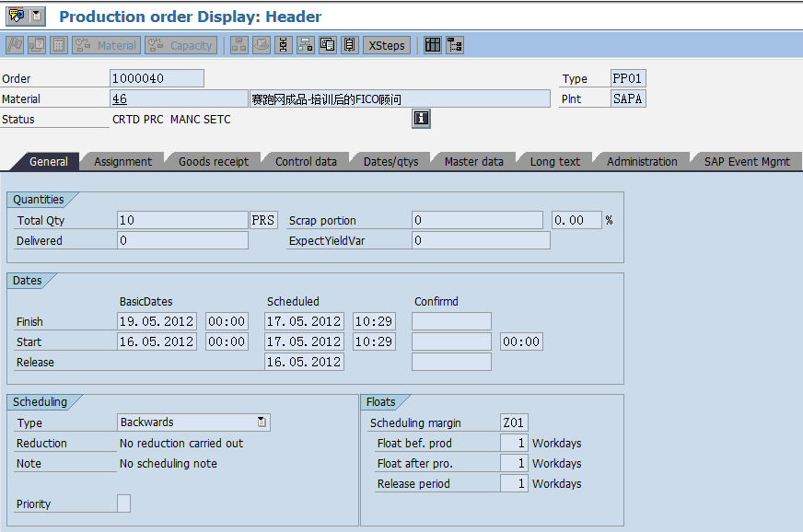Click the scrap percentage field 0.00
The image size is (803, 532).
pyautogui.click(x=576, y=220)
